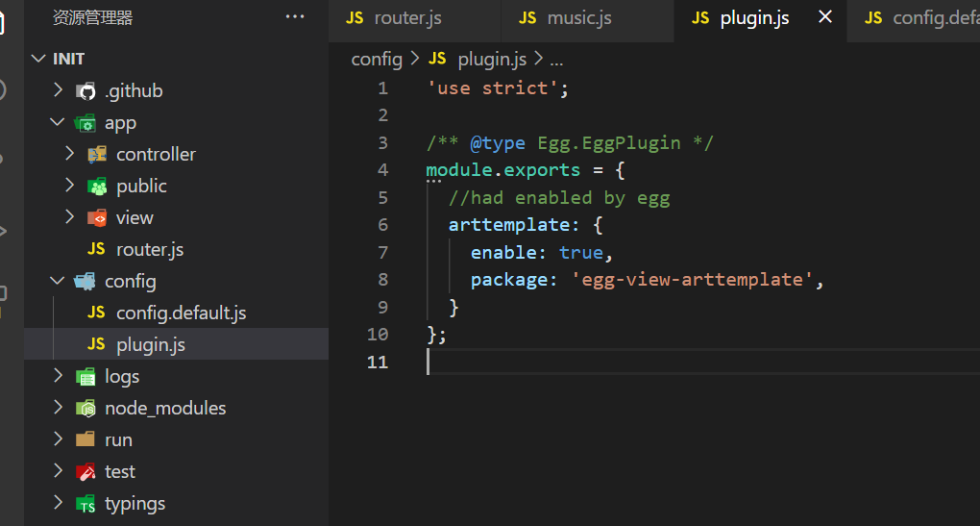
Task: Click the 资源管理器 explorer title
Action: (92, 18)
